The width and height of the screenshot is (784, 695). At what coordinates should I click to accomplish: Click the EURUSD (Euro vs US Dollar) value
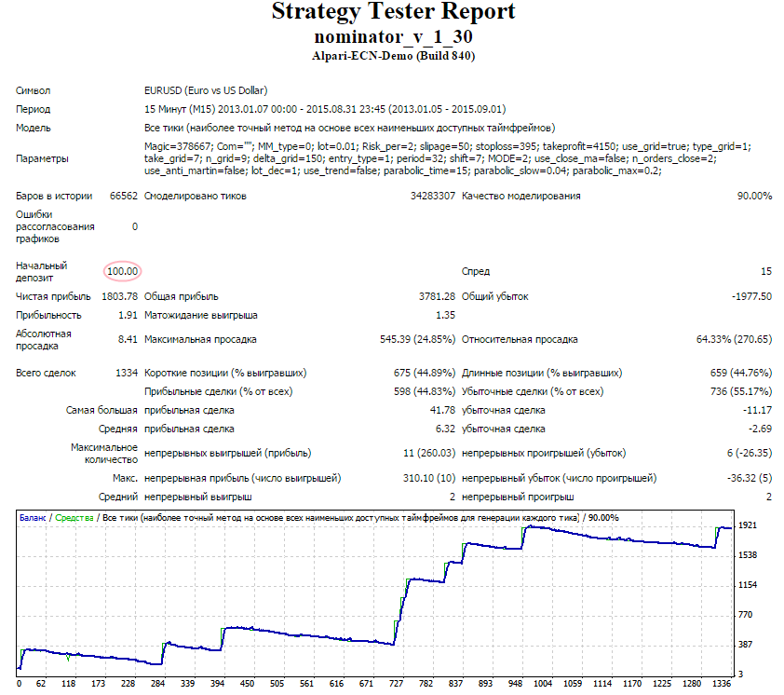[x=206, y=90]
